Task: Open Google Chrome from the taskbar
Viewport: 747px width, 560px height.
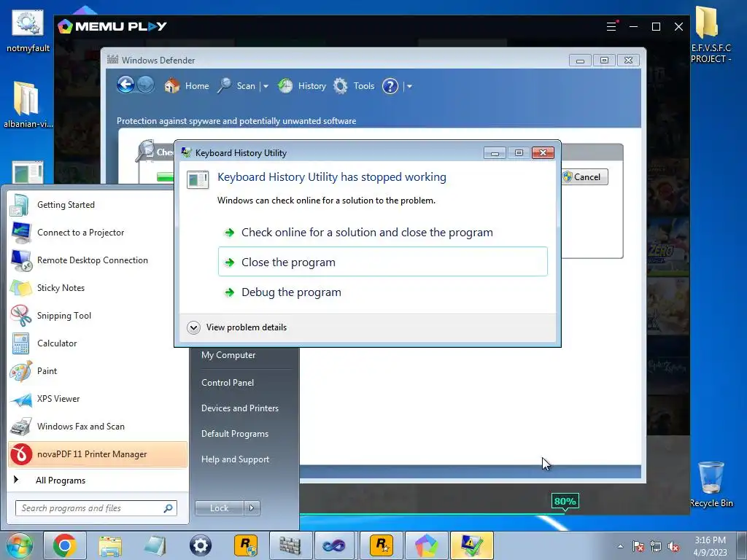Action: pos(65,545)
